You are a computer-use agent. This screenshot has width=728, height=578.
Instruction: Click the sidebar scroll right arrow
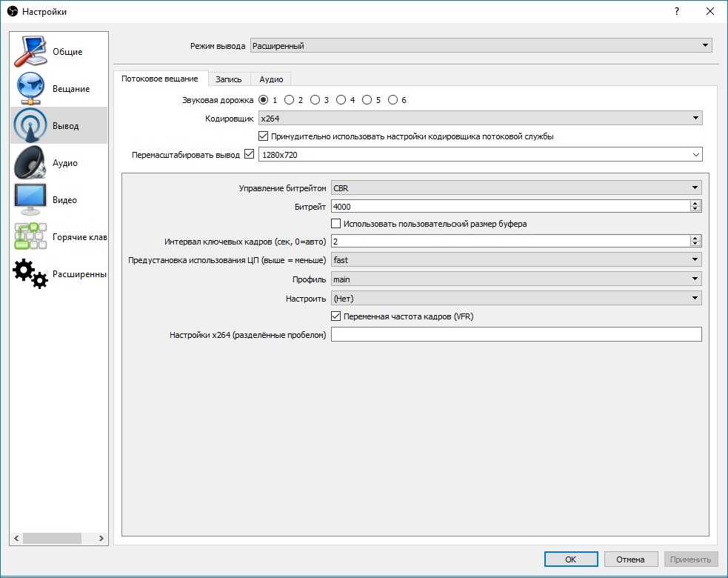[x=101, y=538]
